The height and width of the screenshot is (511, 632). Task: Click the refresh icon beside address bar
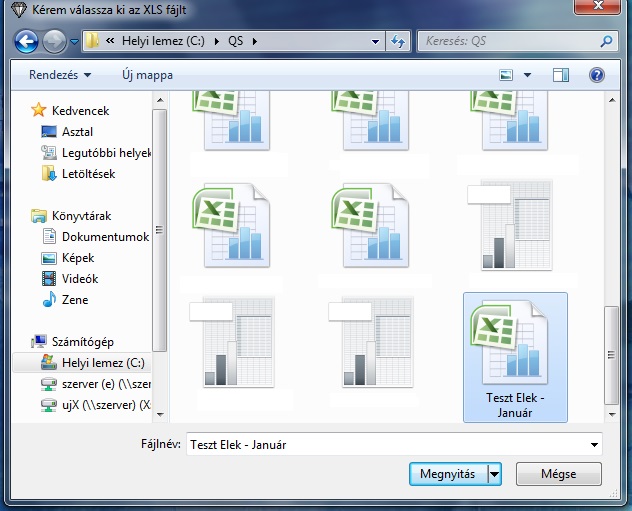pyautogui.click(x=398, y=42)
